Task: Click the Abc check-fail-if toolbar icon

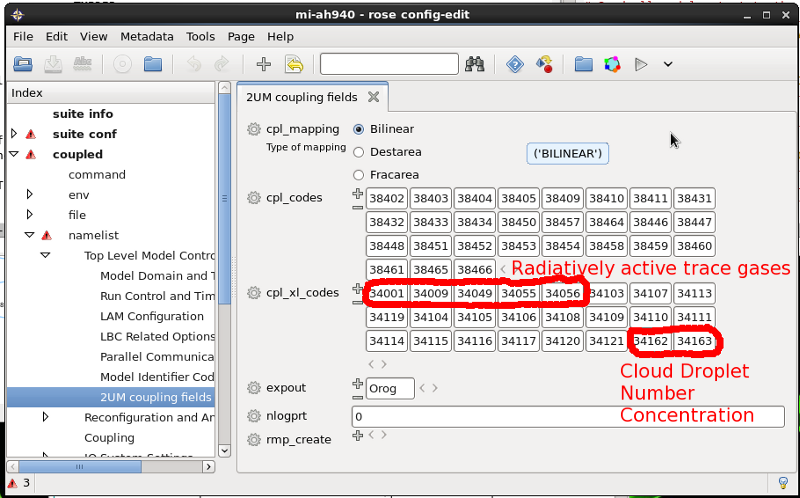Action: tap(83, 64)
